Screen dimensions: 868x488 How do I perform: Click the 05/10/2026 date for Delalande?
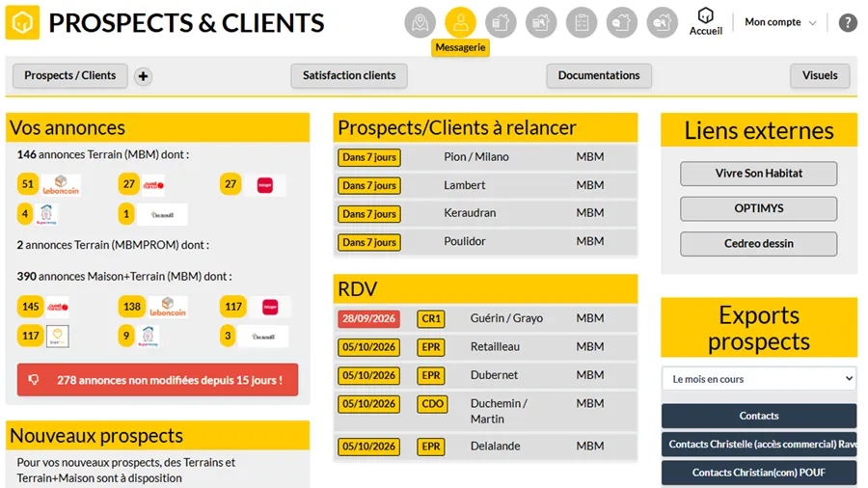pyautogui.click(x=368, y=447)
